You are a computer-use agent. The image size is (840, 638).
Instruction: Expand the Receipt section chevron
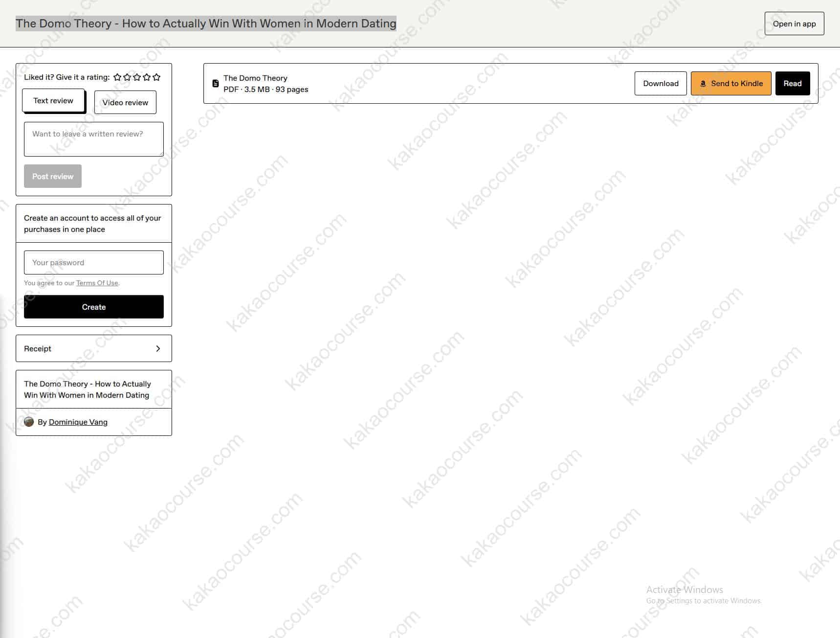pos(158,348)
